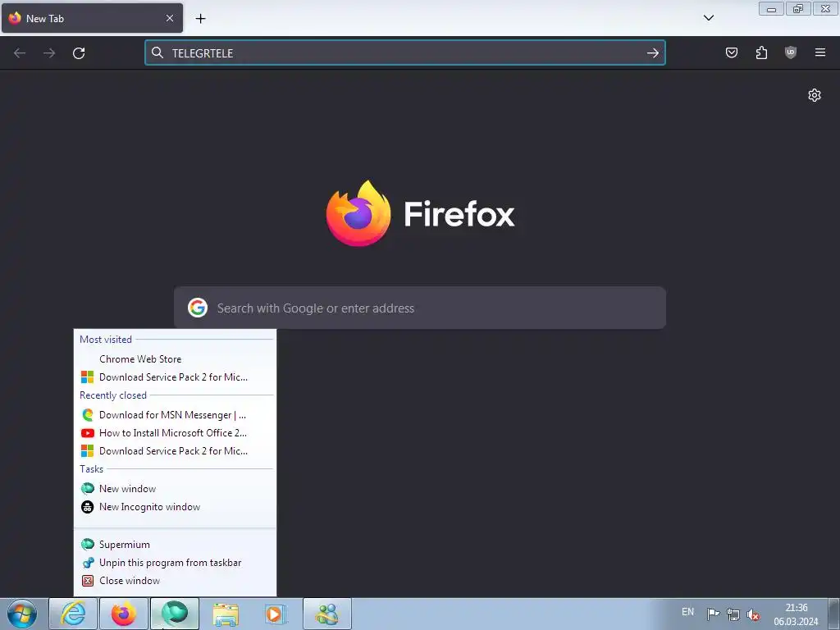Click muted volume tray icon
Image resolution: width=840 pixels, height=630 pixels.
pos(753,614)
